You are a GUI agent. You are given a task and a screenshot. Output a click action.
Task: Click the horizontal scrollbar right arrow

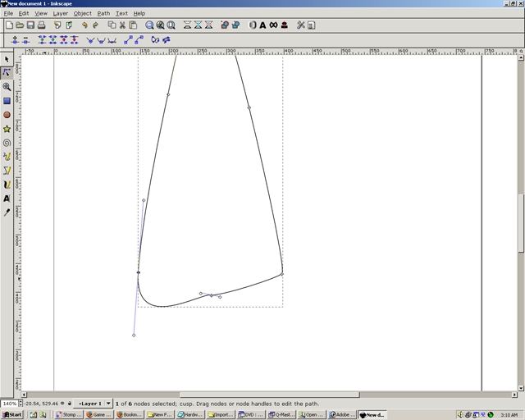[x=514, y=395]
